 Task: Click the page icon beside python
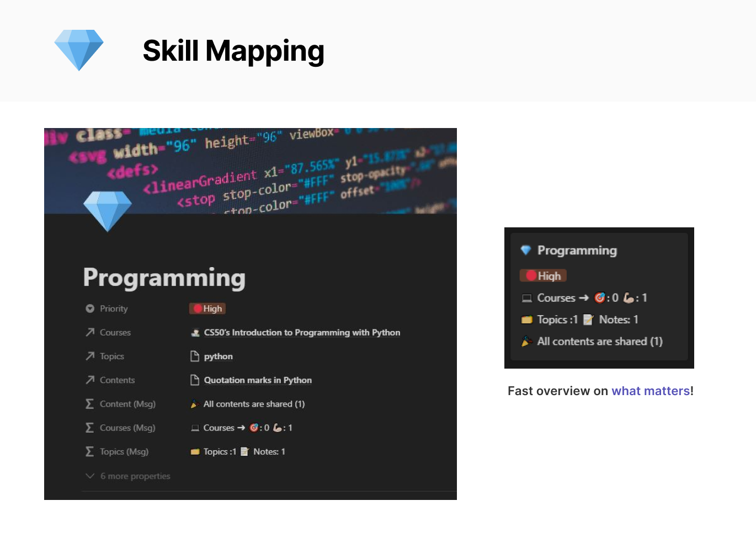click(x=195, y=356)
